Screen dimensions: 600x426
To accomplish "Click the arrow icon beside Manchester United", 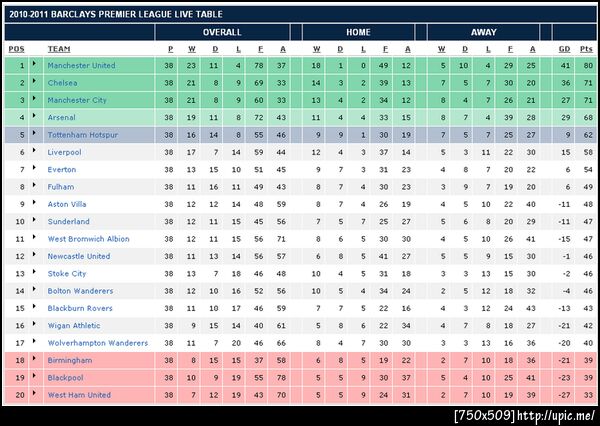I will click(x=36, y=65).
